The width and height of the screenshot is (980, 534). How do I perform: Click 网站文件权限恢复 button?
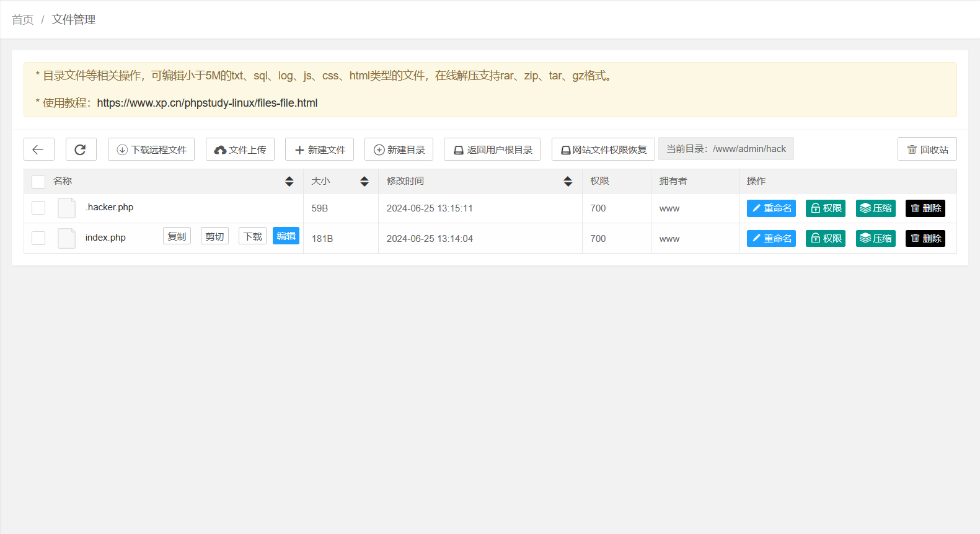coord(603,149)
